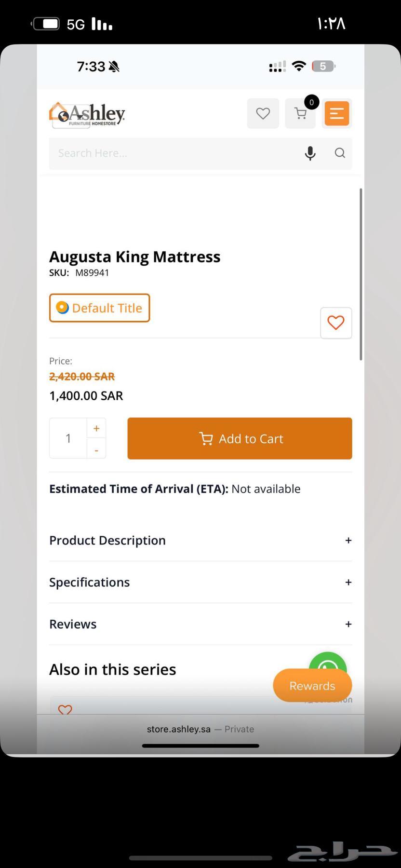Open the shopping cart icon

[300, 114]
